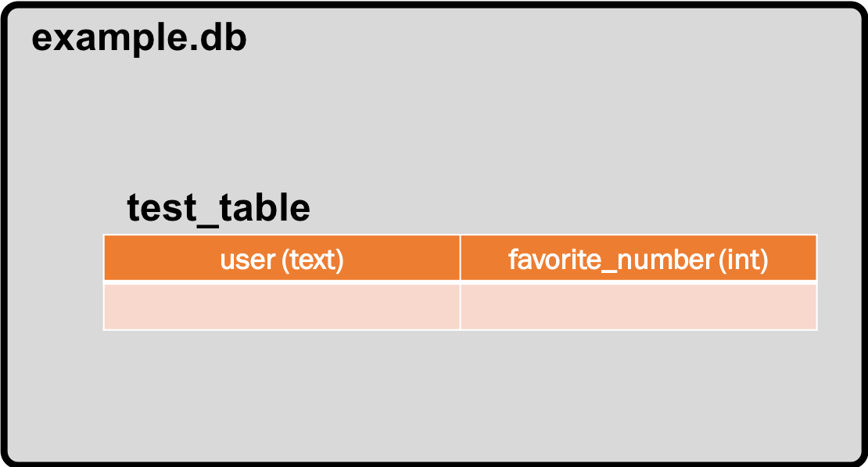Select the test_table table name
Screen dimensions: 868x467
[x=218, y=209]
